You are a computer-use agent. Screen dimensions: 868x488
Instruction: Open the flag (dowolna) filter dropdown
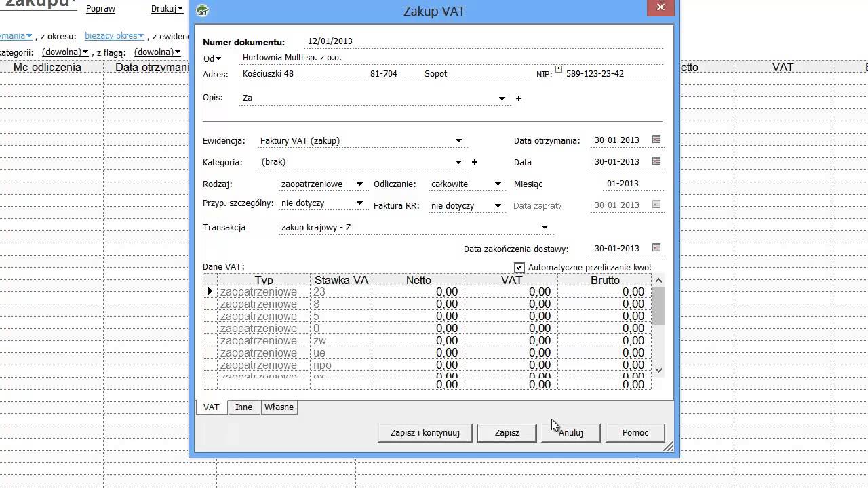point(157,52)
